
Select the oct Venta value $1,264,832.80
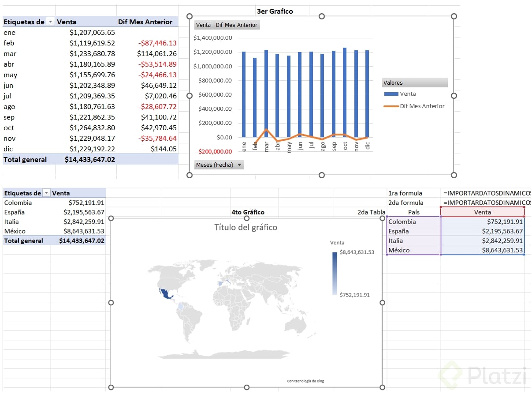pyautogui.click(x=86, y=128)
